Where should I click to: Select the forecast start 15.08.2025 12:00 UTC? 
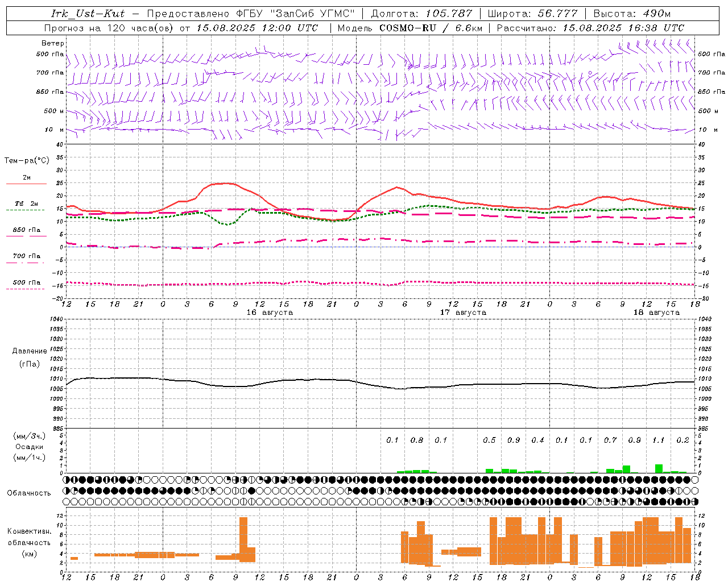point(257,28)
